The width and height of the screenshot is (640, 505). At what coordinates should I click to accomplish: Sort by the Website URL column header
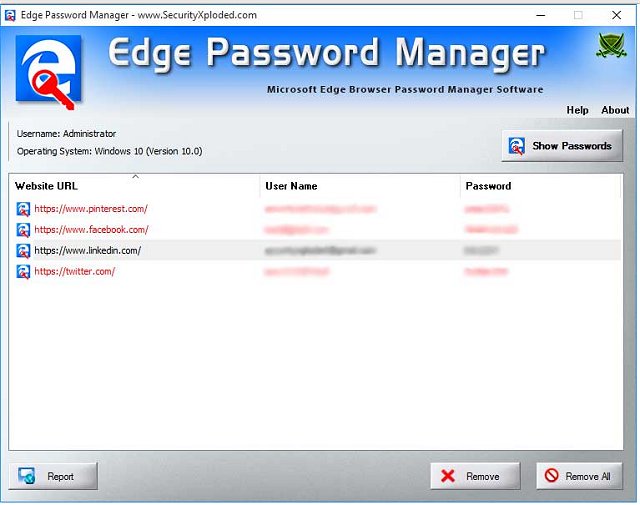(x=134, y=186)
